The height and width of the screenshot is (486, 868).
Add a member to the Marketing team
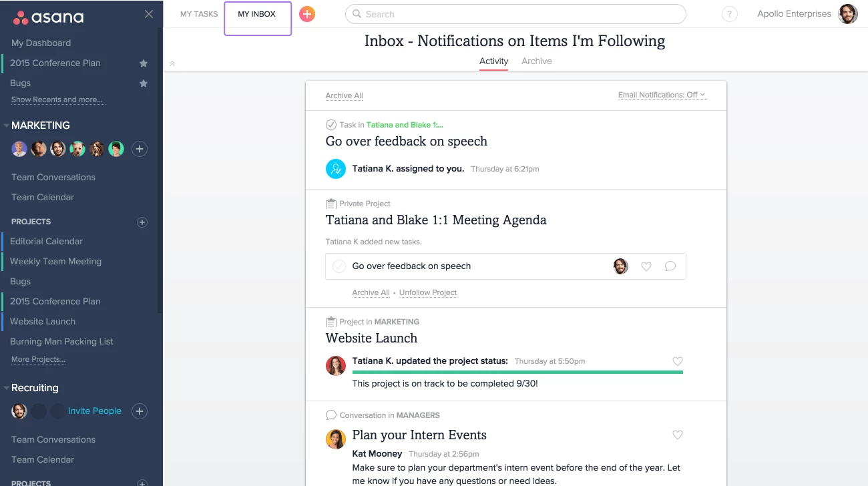tap(139, 149)
